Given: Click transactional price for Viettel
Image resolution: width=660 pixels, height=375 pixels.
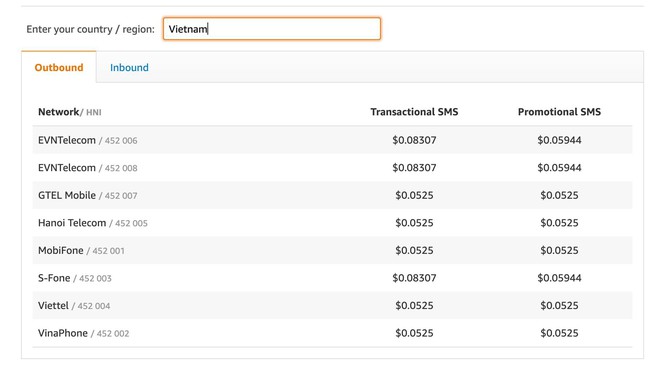Looking at the screenshot, I should coord(414,306).
